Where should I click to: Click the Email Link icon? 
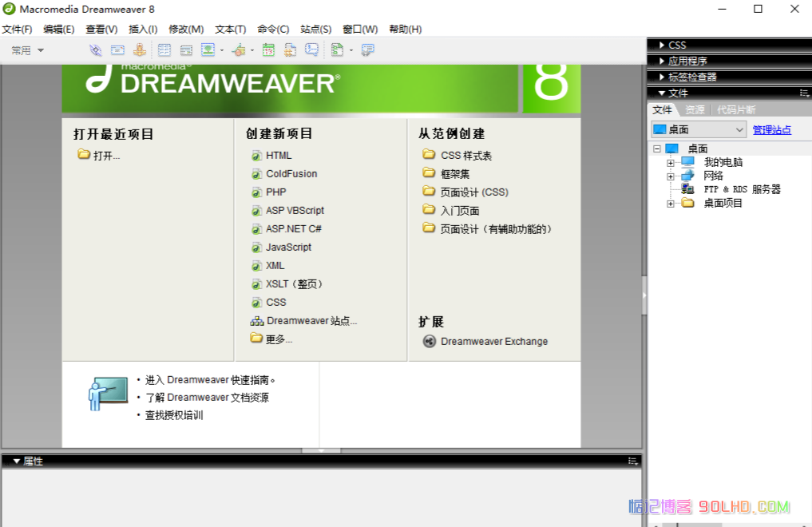117,50
